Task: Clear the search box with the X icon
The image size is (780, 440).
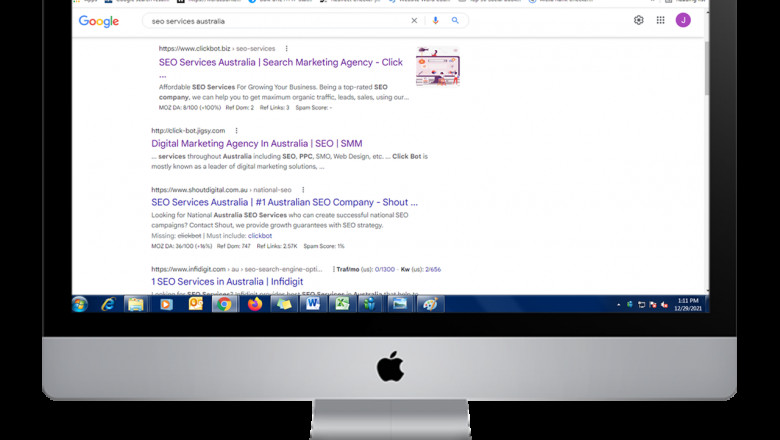Action: tap(414, 20)
